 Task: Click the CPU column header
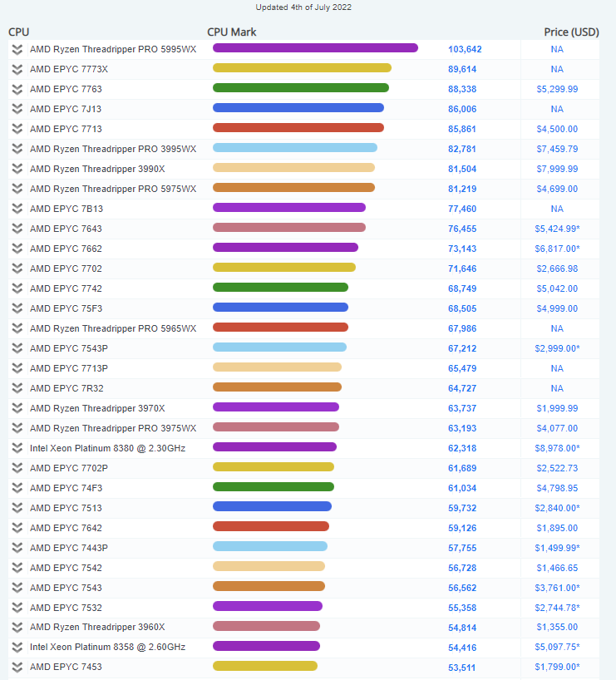click(18, 32)
